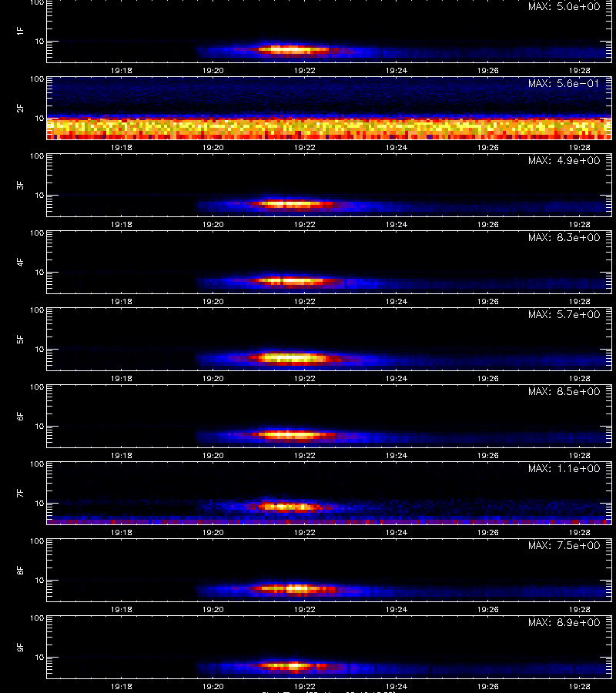Viewport: 616px width, 693px height.
Task: Click the bright emission peak in panel 3F
Action: 294,204
